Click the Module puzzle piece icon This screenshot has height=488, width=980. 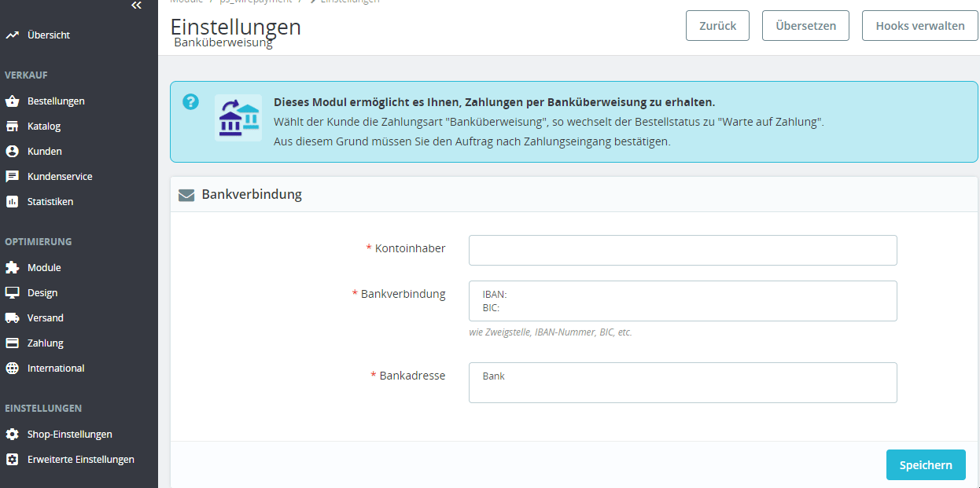[x=12, y=268]
